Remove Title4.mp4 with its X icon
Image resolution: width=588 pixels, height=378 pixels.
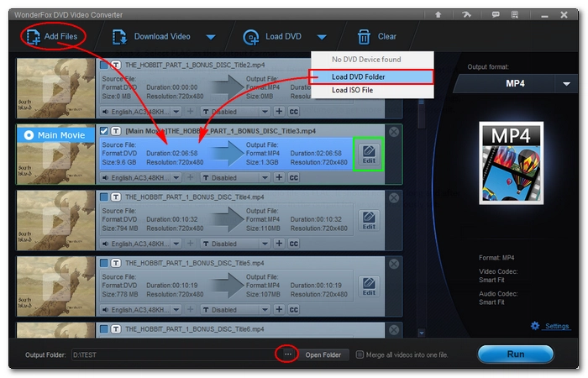click(394, 197)
